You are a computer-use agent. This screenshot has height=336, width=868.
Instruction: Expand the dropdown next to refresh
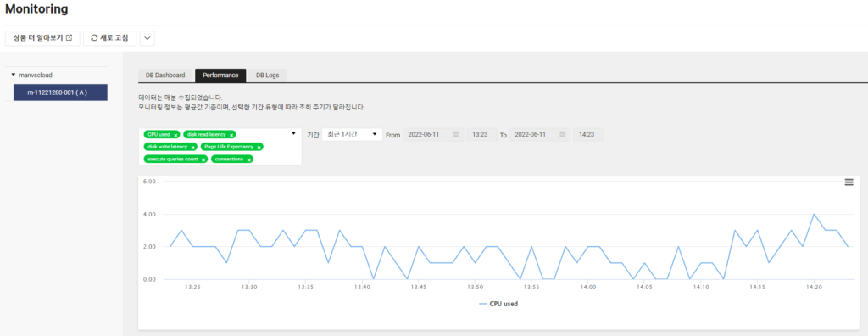147,38
